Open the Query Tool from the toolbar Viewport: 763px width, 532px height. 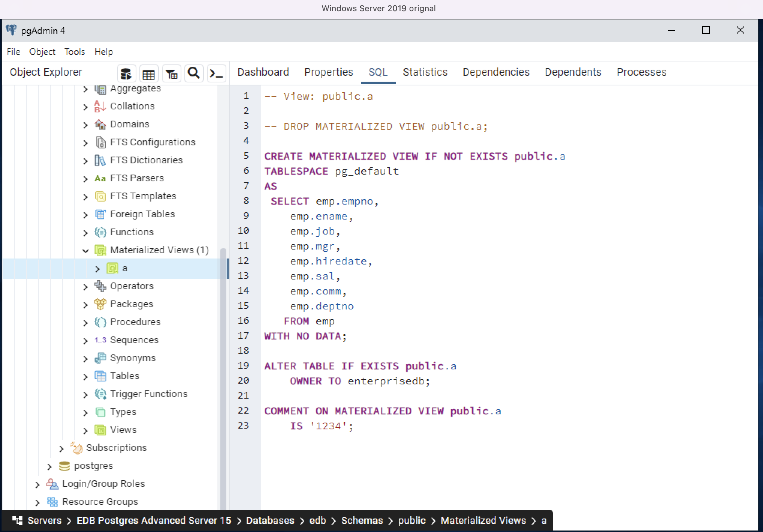pos(216,73)
